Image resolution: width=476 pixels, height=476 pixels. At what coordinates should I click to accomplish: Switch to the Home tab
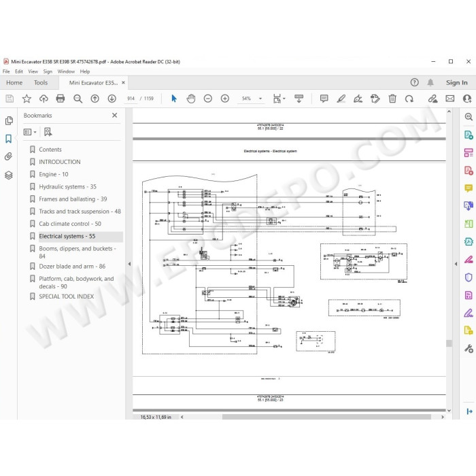[14, 82]
